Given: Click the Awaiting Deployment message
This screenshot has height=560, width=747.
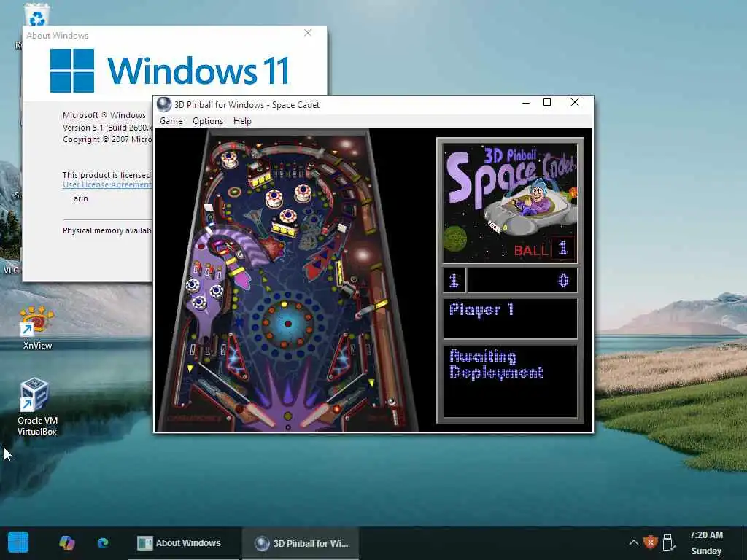Looking at the screenshot, I should (496, 365).
